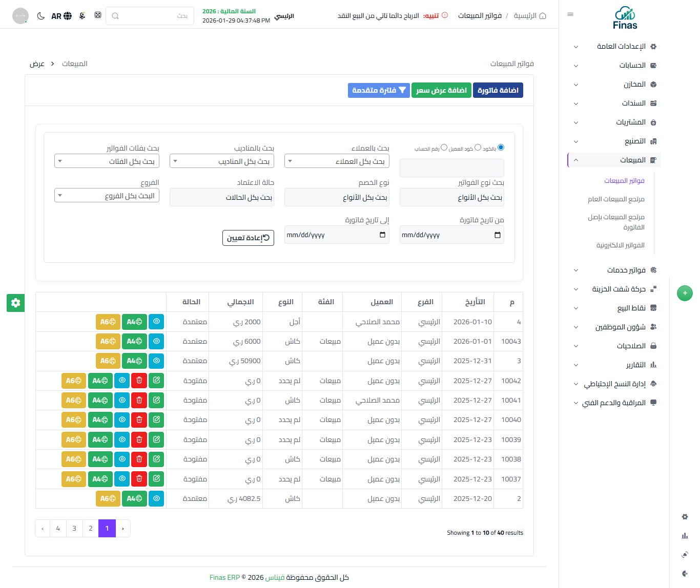Open 'مرتجع المبيعات العام' in sidebar
The image size is (700, 588).
615,199
